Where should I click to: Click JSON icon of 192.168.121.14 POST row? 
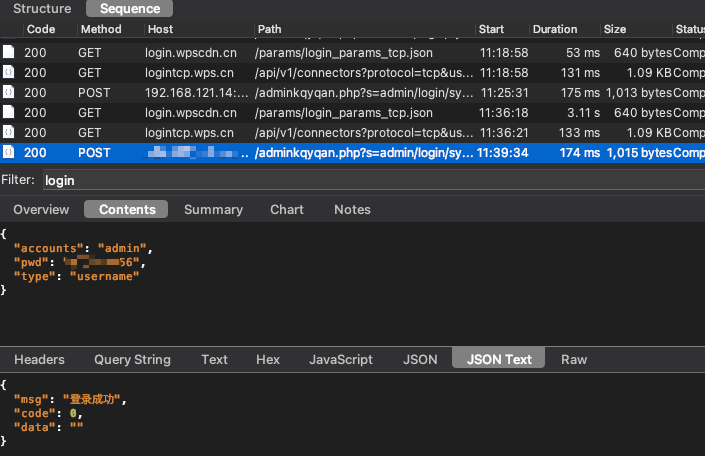(x=9, y=92)
